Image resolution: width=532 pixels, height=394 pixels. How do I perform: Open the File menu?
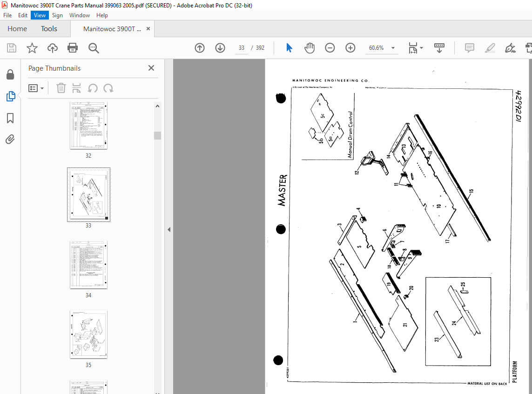pyautogui.click(x=7, y=15)
